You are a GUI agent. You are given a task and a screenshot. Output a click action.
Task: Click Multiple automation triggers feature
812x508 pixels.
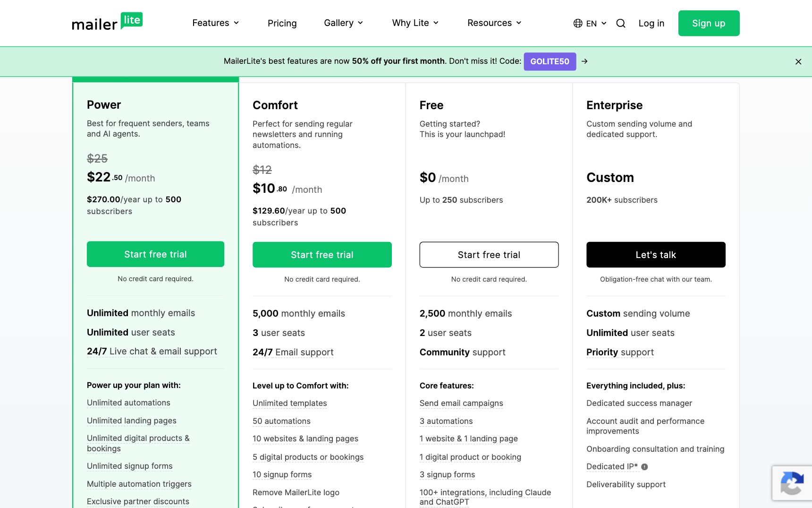[139, 484]
